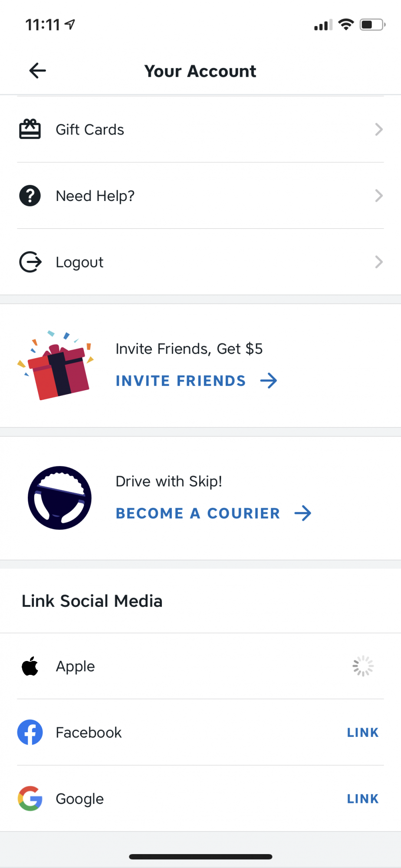This screenshot has width=401, height=868.
Task: Click the chevron beside Logout
Action: click(379, 262)
